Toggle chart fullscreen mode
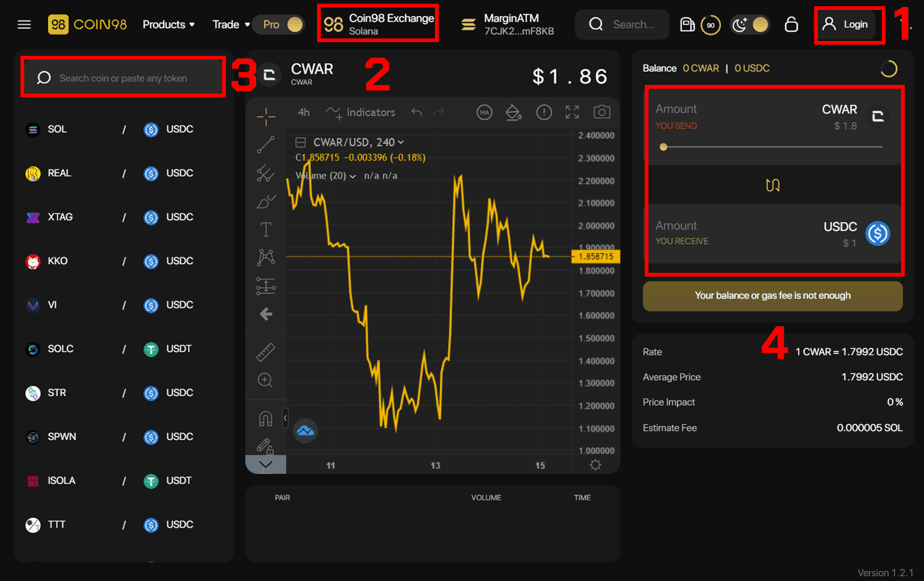Screen dimensions: 924x581 (572, 112)
